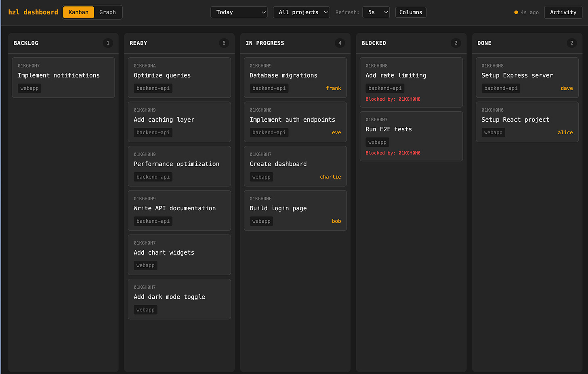Select the Add dark mode toggle card
This screenshot has width=588, height=374.
(x=179, y=299)
